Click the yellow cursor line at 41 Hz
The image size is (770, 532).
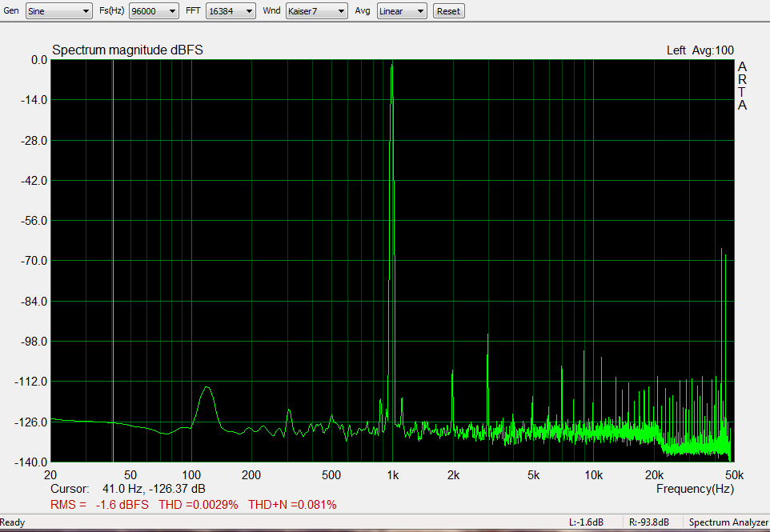[x=114, y=261]
